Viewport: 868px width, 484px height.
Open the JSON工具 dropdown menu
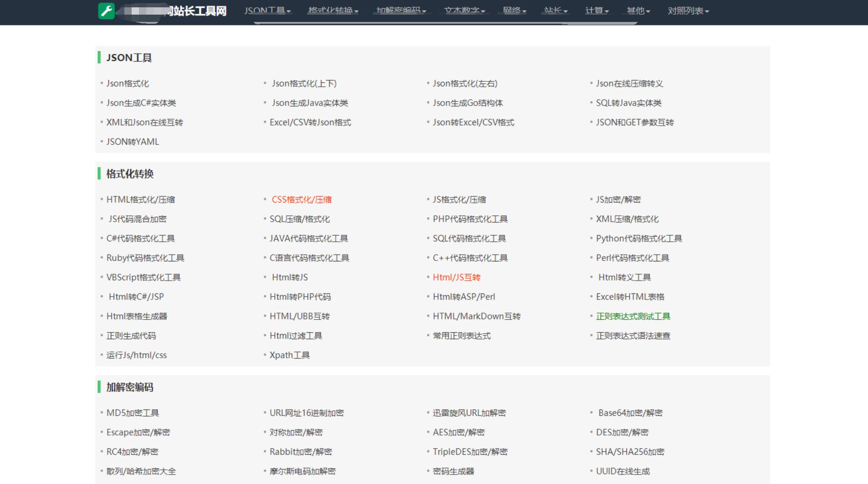pyautogui.click(x=266, y=10)
